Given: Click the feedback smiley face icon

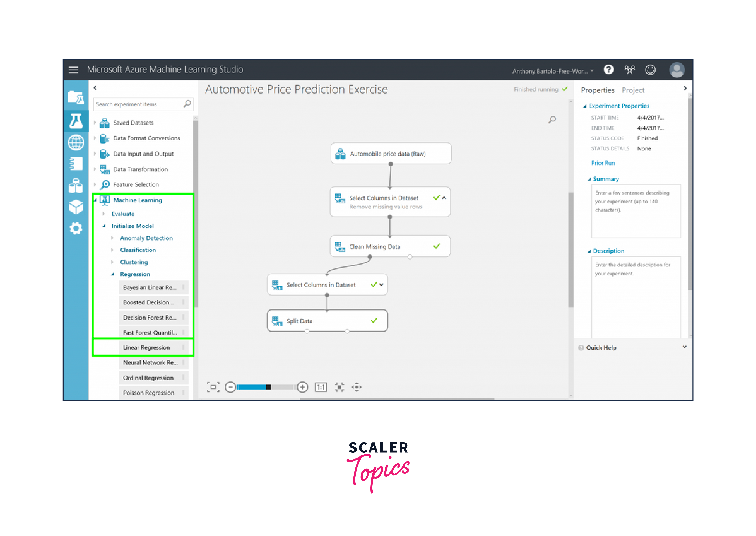Looking at the screenshot, I should click(x=650, y=70).
